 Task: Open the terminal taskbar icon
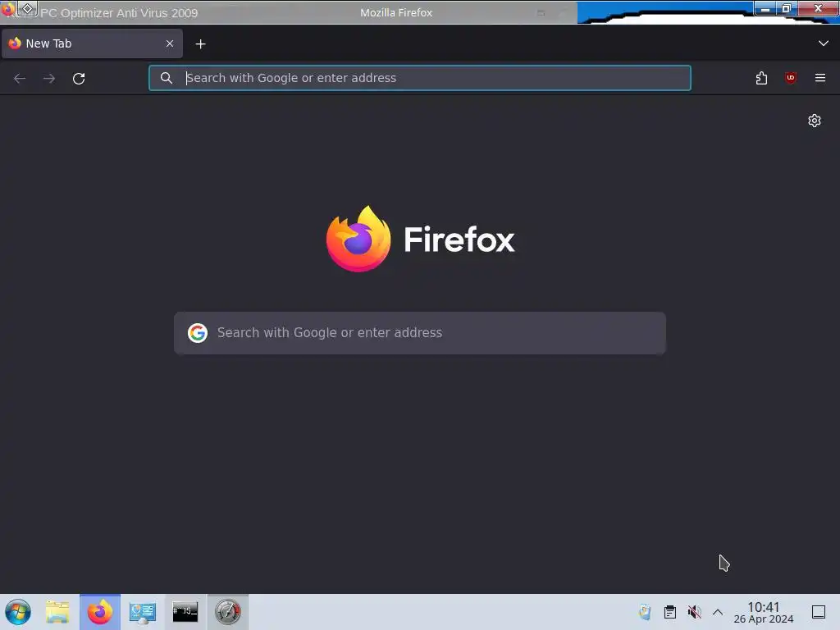click(x=185, y=612)
